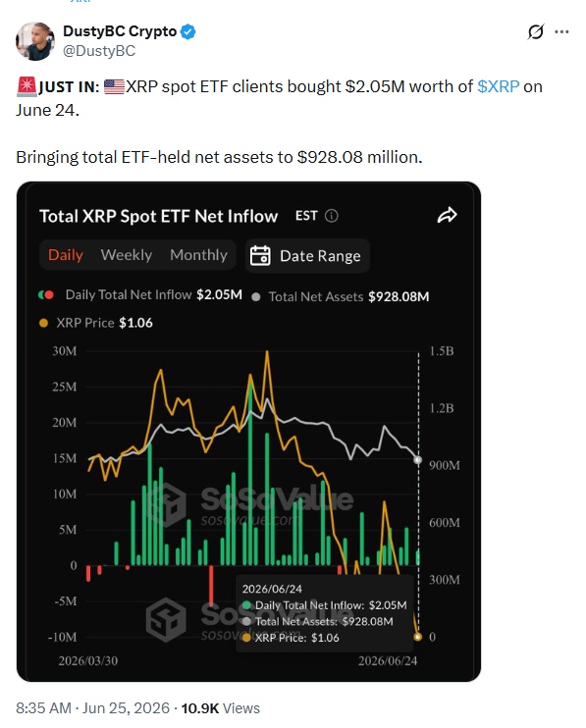Click the EST info circle icon

[x=331, y=216]
